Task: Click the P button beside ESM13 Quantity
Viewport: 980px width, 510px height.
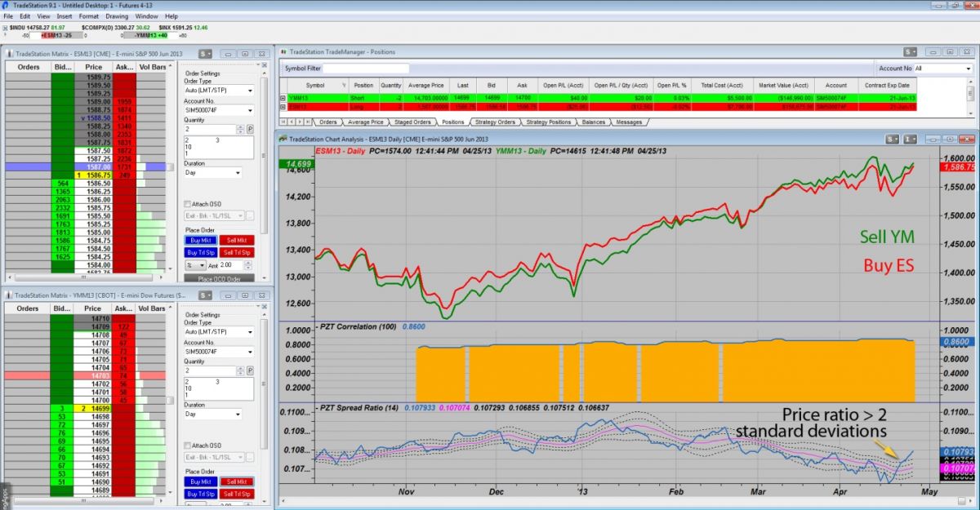Action: click(x=250, y=129)
